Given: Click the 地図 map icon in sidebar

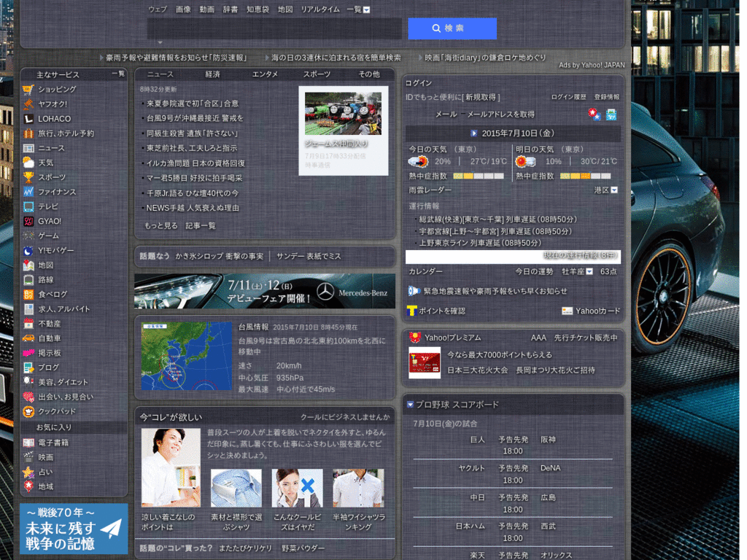Looking at the screenshot, I should [28, 265].
